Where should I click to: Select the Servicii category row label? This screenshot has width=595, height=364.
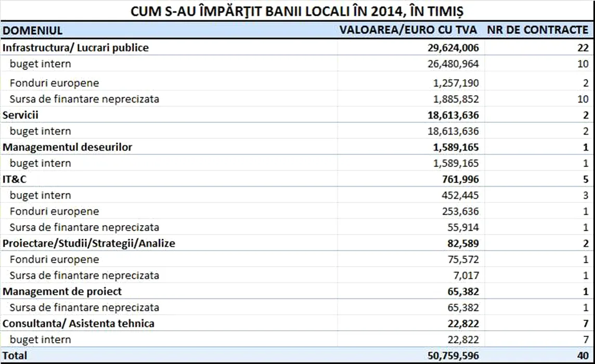pos(21,115)
